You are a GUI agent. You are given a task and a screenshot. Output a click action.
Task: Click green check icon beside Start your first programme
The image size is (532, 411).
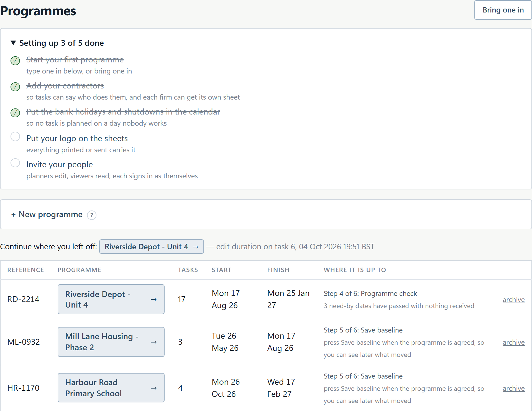(15, 60)
